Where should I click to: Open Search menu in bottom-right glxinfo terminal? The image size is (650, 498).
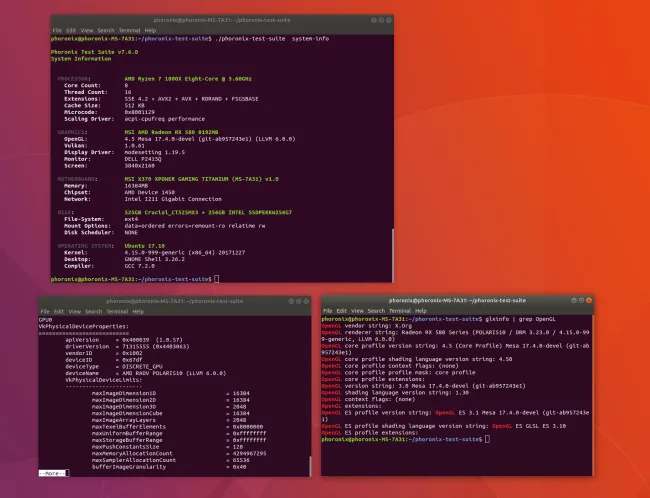pos(377,312)
